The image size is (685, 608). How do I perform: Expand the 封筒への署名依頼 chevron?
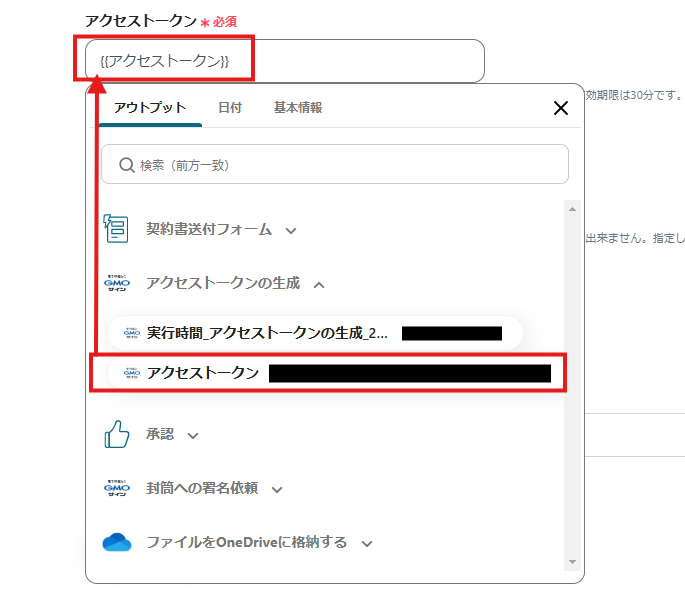coord(277,490)
